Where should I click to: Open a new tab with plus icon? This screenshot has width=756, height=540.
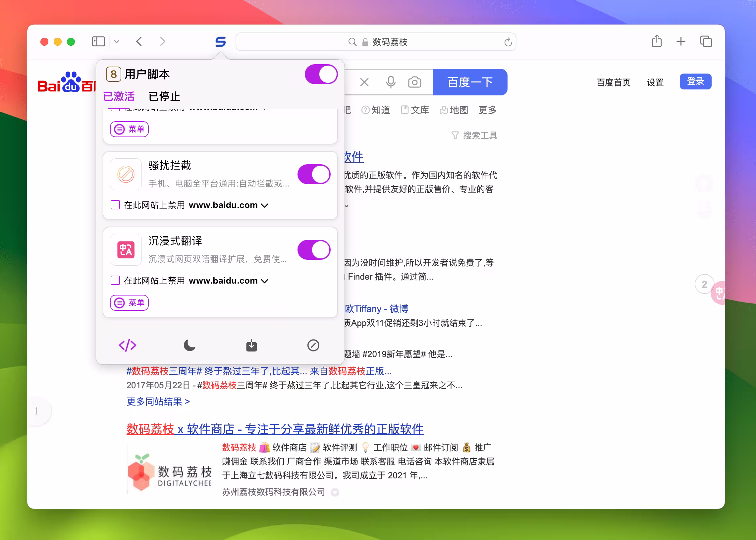coord(681,41)
